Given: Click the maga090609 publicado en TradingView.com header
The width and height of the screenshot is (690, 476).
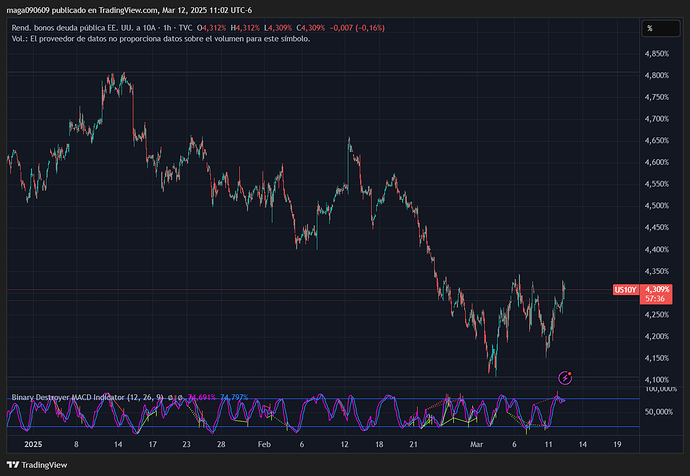Looking at the screenshot, I should pyautogui.click(x=129, y=10).
